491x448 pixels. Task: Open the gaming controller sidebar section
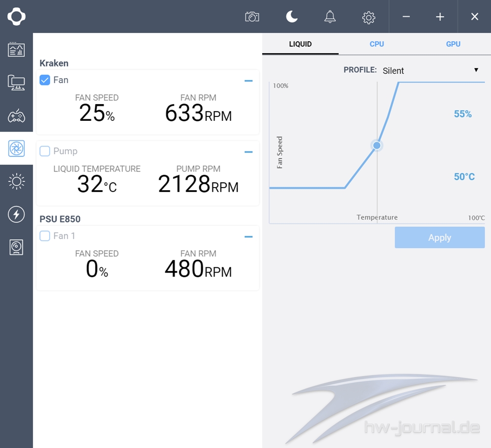pyautogui.click(x=16, y=116)
